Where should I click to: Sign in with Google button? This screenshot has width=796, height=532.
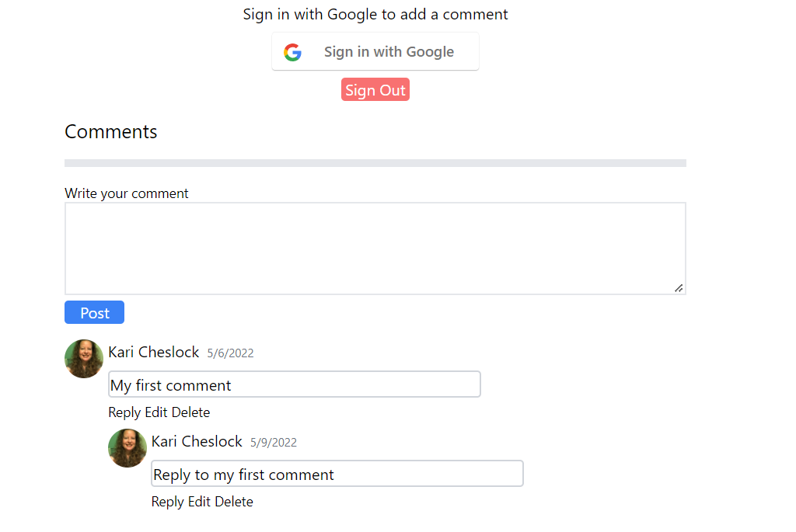point(375,52)
